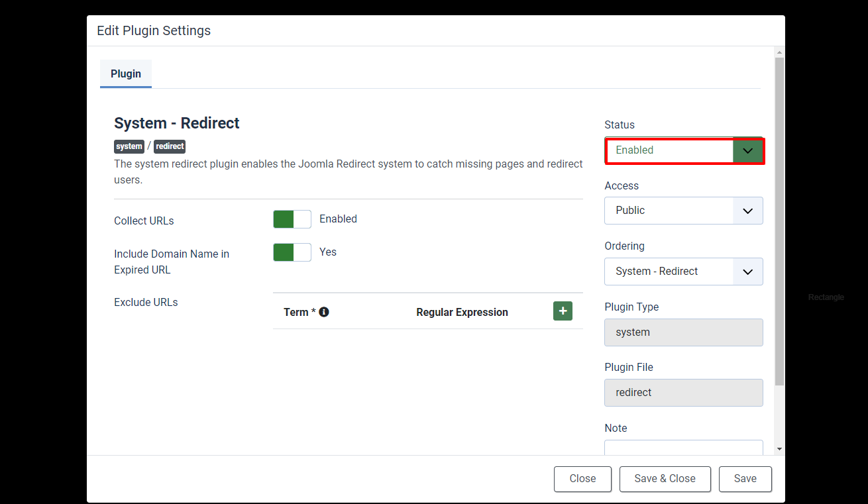This screenshot has height=504, width=868.
Task: Click the 'redirect' badge under the plugin title
Action: [x=170, y=146]
